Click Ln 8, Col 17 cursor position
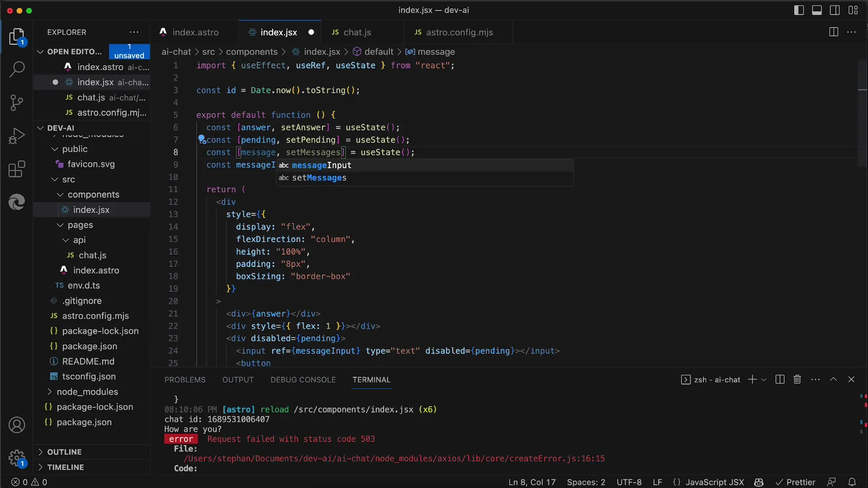This screenshot has height=488, width=868. pyautogui.click(x=532, y=482)
